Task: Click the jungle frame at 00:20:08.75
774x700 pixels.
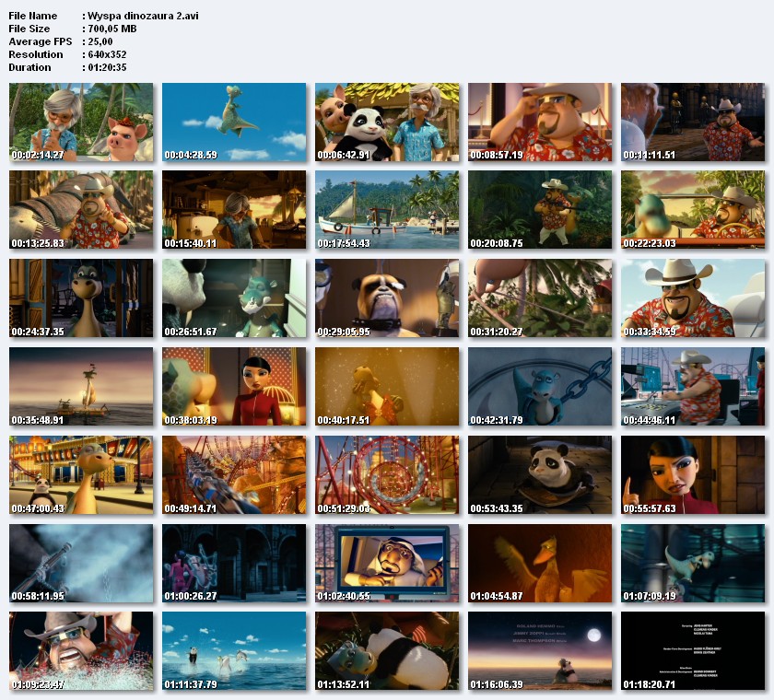Action: click(x=540, y=210)
